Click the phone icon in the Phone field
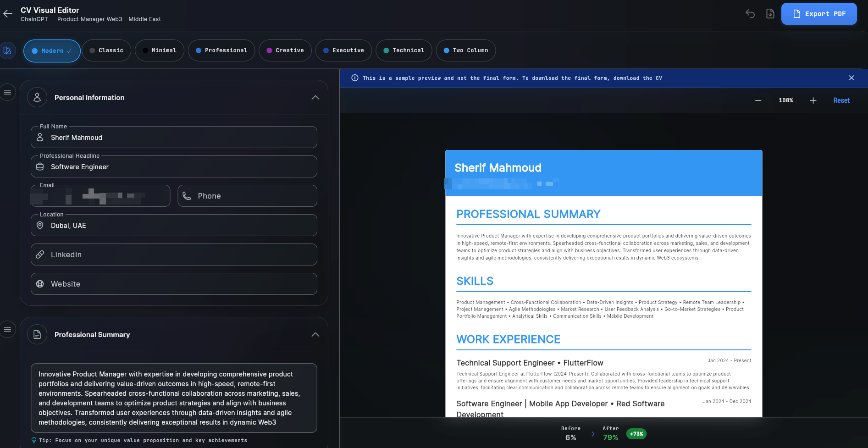The width and height of the screenshot is (868, 448). [x=186, y=196]
